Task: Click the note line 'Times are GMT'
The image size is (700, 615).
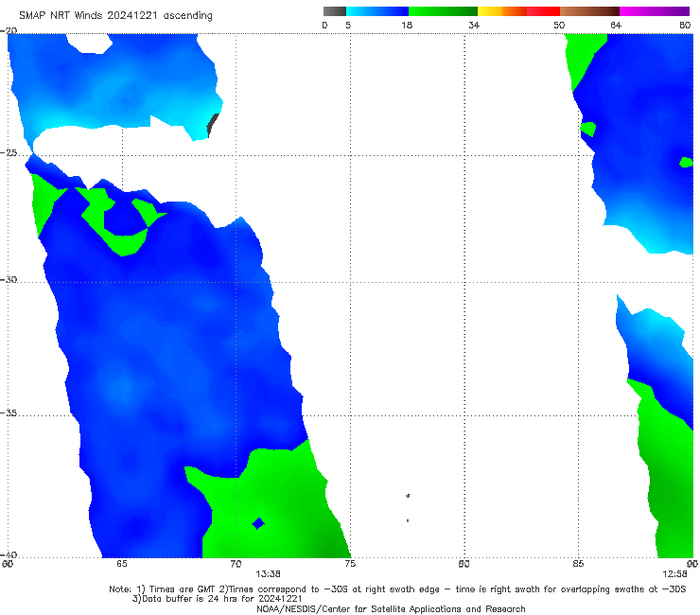Action: [184, 589]
